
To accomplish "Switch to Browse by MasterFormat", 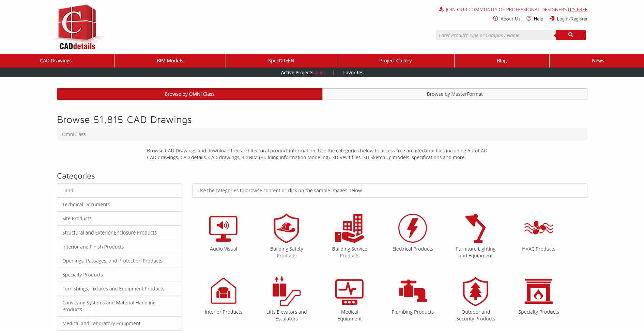I will coord(455,94).
